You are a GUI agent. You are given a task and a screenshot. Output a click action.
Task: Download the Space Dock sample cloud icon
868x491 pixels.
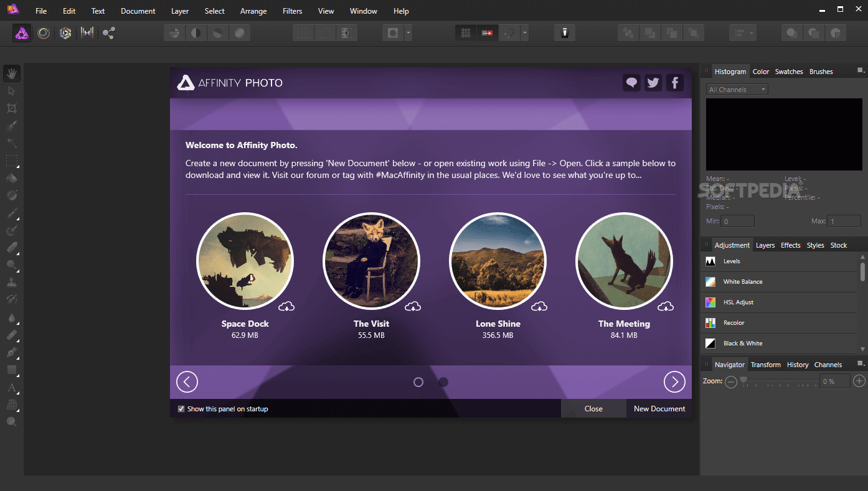point(286,306)
